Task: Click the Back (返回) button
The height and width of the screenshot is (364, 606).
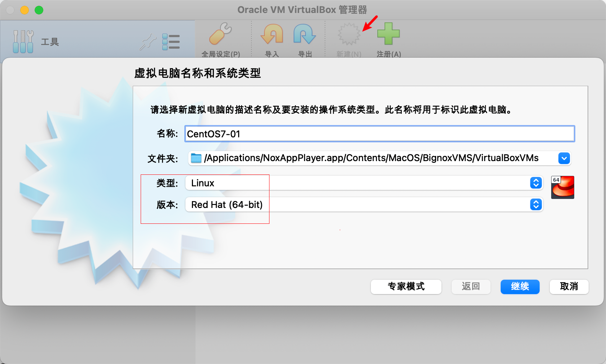Action: click(x=471, y=287)
